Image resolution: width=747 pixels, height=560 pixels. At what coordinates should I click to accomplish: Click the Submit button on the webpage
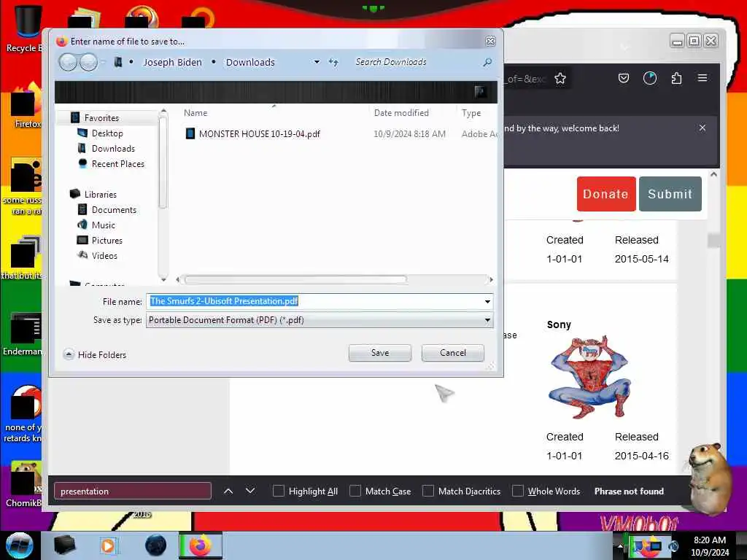click(x=670, y=194)
